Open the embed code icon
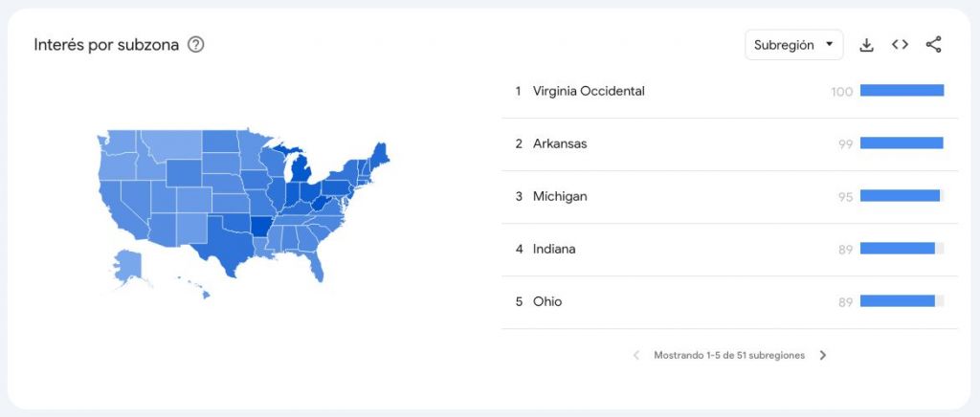This screenshot has width=980, height=417. coord(900,44)
